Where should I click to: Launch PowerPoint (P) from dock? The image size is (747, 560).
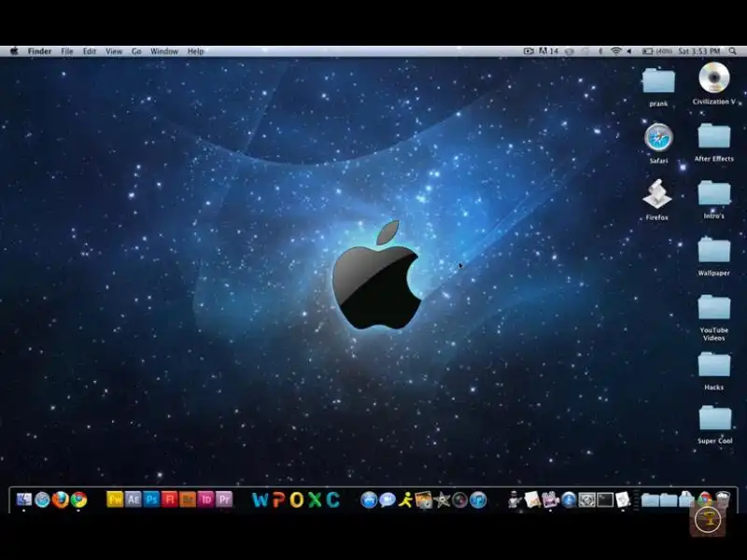[x=278, y=499]
